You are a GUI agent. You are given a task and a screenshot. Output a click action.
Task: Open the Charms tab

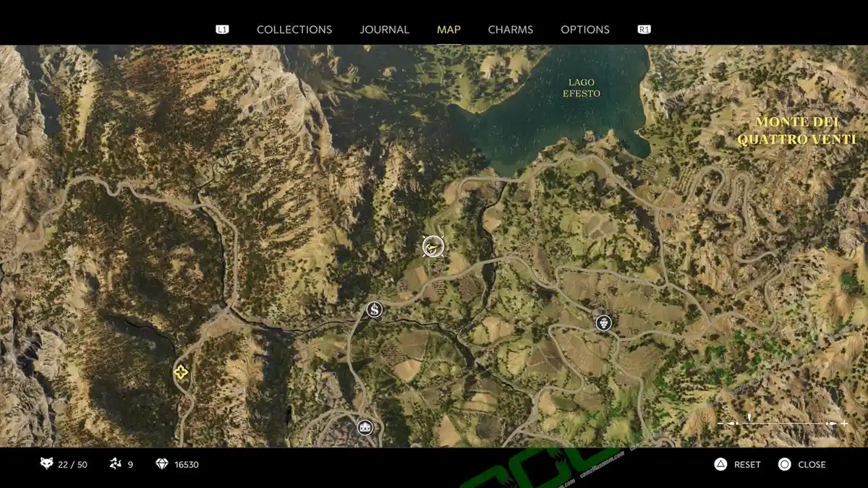pos(511,30)
